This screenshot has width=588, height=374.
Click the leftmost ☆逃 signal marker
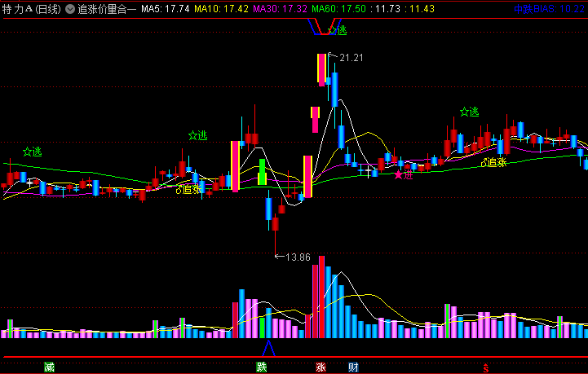33,152
